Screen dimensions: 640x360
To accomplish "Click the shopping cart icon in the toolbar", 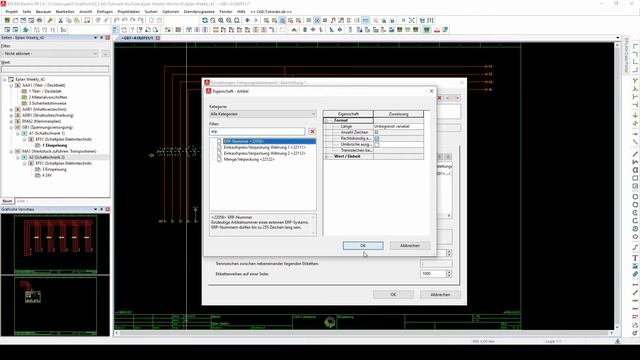I will point(422,20).
